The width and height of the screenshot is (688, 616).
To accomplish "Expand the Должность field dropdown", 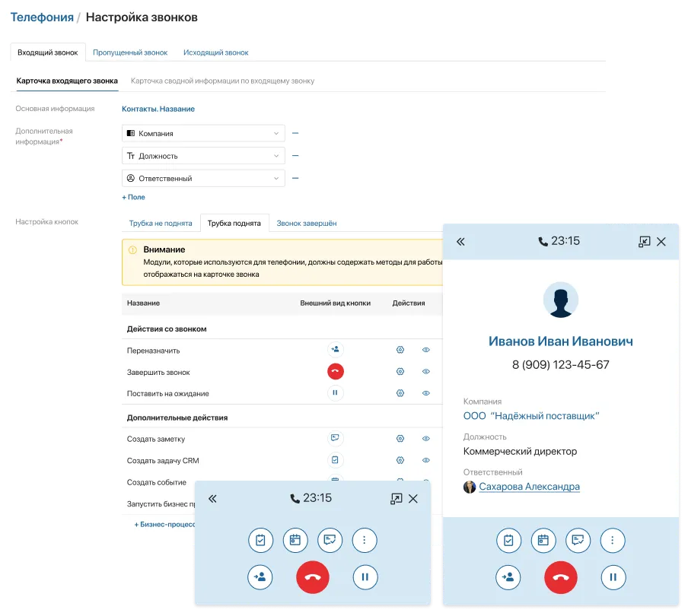I will tap(203, 156).
